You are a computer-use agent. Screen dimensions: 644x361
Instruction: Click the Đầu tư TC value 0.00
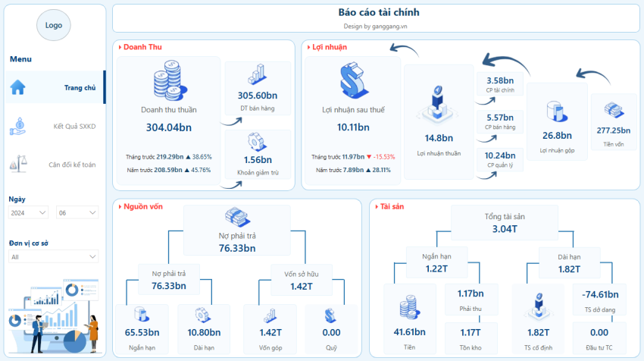pos(599,332)
